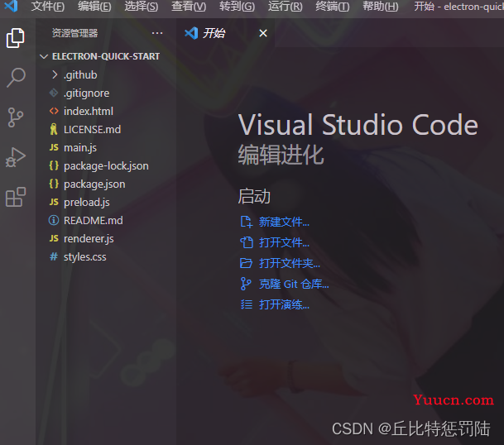Image resolution: width=504 pixels, height=445 pixels.
Task: Click the git icon of .gitignore
Action: [x=54, y=93]
